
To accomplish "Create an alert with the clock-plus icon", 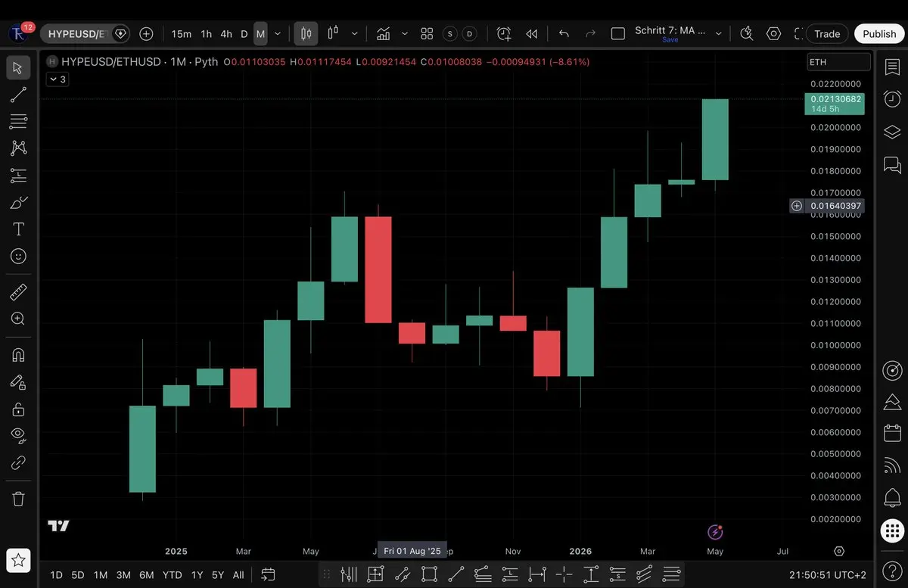I will click(x=504, y=33).
